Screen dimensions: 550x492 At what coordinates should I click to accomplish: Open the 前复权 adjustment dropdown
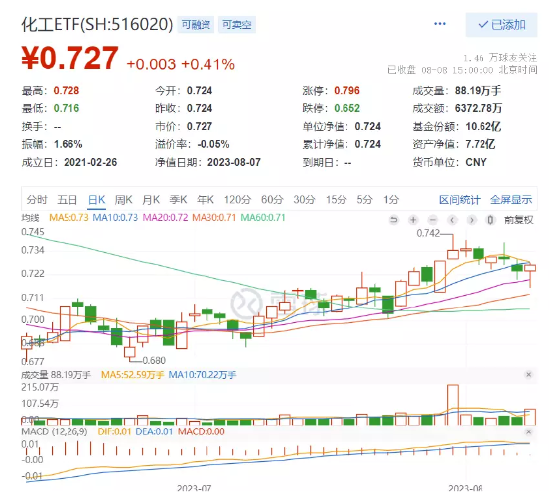click(x=519, y=220)
